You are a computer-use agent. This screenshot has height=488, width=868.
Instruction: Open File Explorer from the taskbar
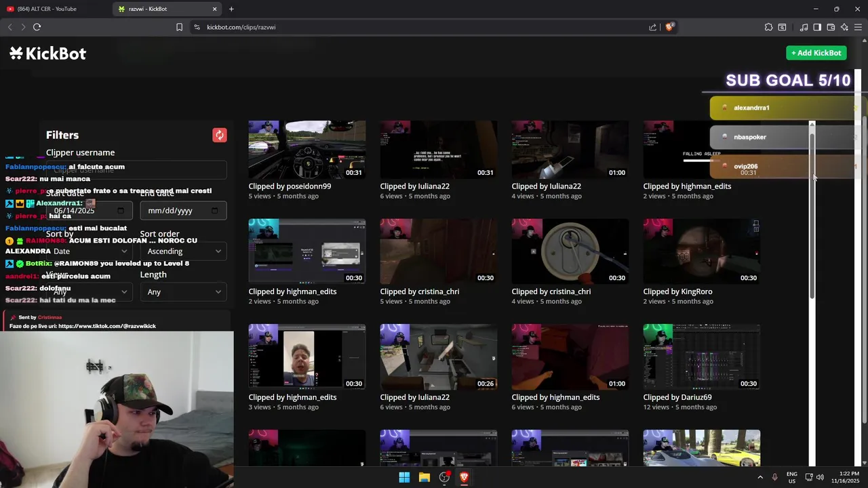[x=425, y=477]
